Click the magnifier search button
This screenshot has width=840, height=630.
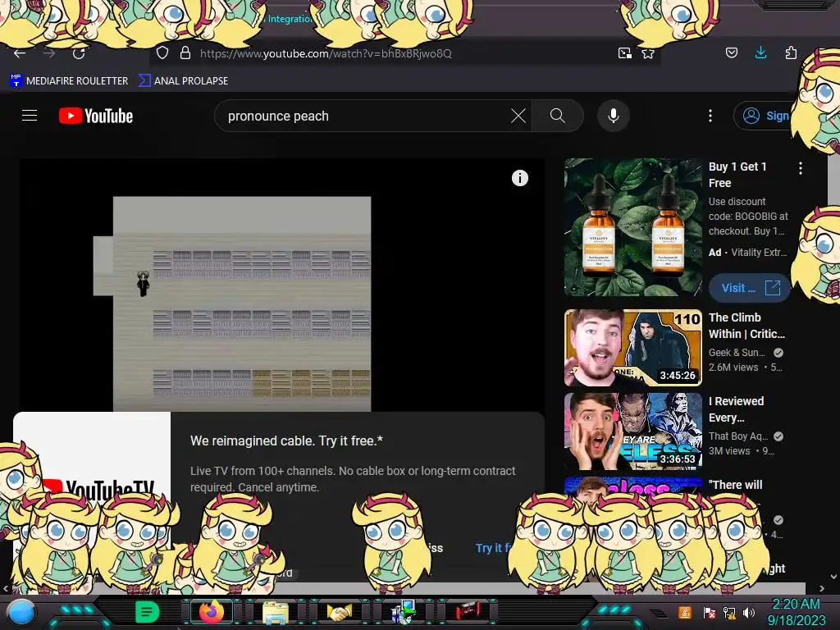(557, 116)
